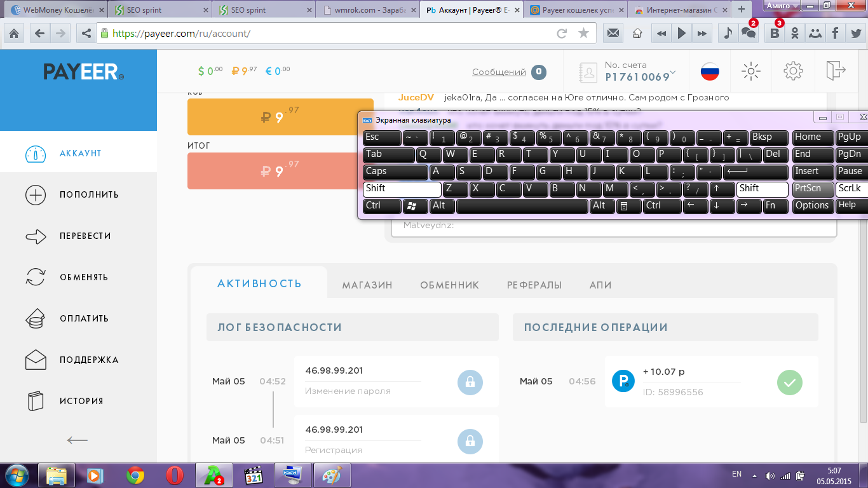The image size is (868, 488).
Task: Bookmark the page with the star icon
Action: tap(583, 33)
